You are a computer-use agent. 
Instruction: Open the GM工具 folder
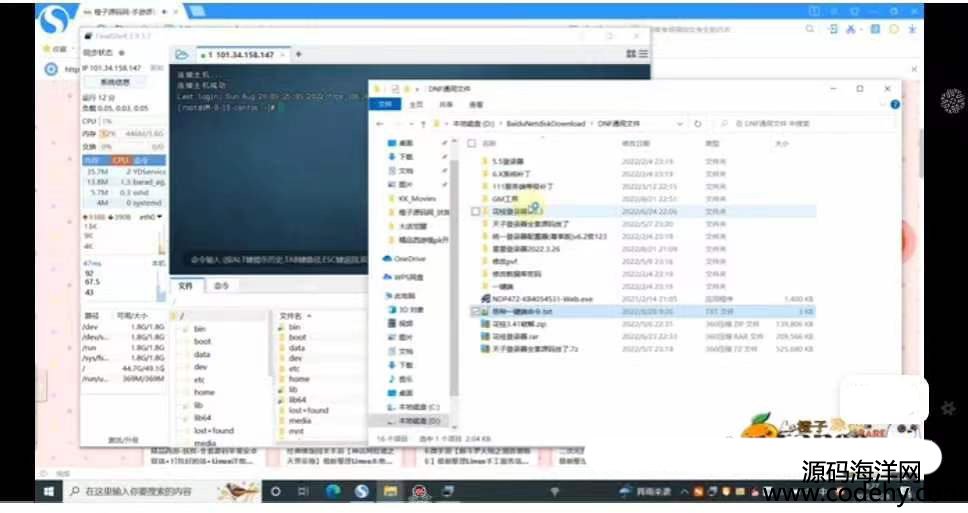[x=506, y=199]
